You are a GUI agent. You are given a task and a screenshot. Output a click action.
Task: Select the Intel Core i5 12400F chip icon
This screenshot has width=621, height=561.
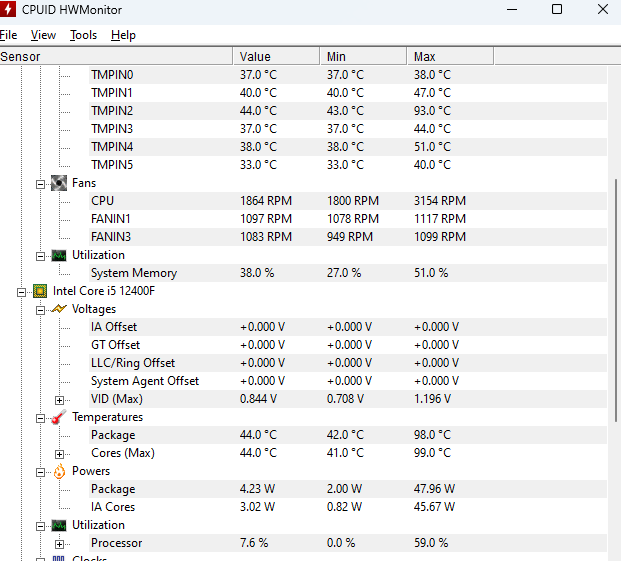tap(40, 291)
